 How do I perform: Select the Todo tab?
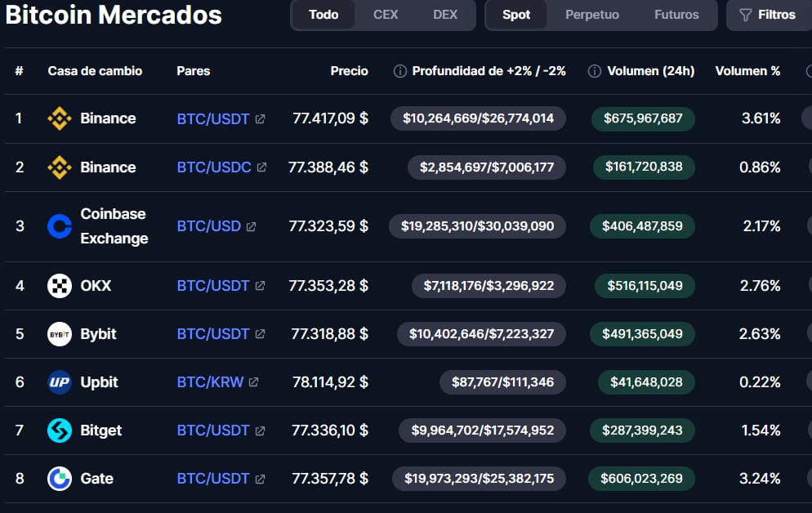pyautogui.click(x=323, y=15)
